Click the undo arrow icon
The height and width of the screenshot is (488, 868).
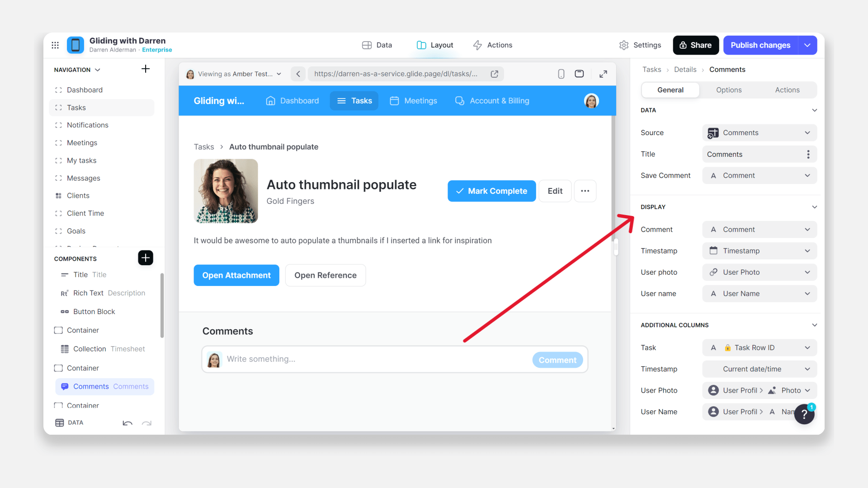coord(127,423)
